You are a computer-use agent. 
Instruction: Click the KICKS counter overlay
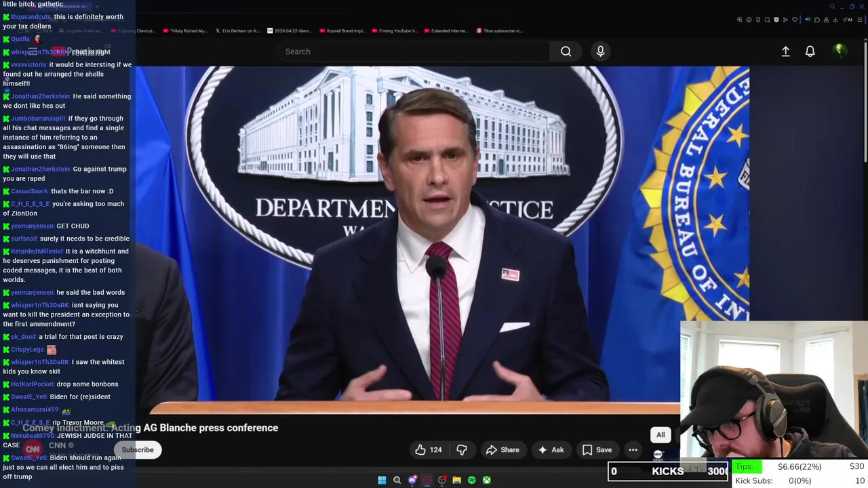click(668, 471)
